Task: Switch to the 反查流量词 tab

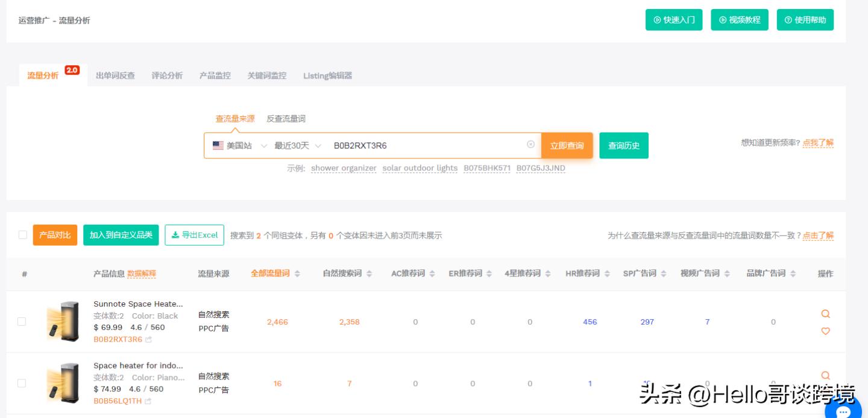Action: pyautogui.click(x=286, y=119)
